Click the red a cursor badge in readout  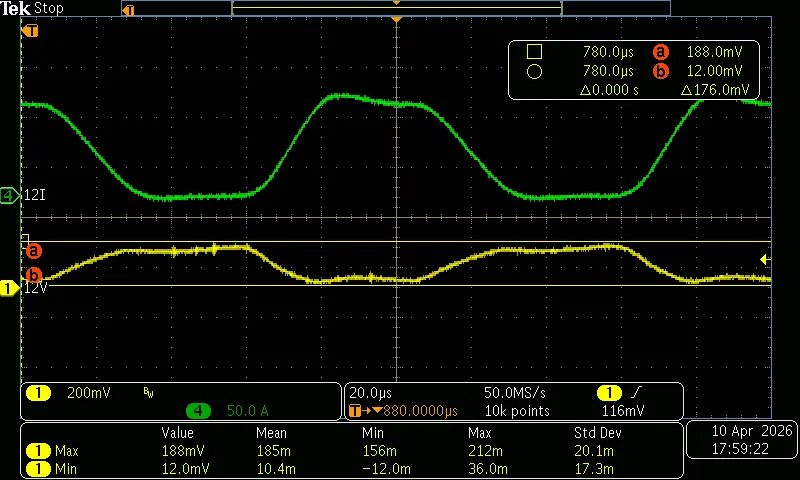click(x=660, y=52)
